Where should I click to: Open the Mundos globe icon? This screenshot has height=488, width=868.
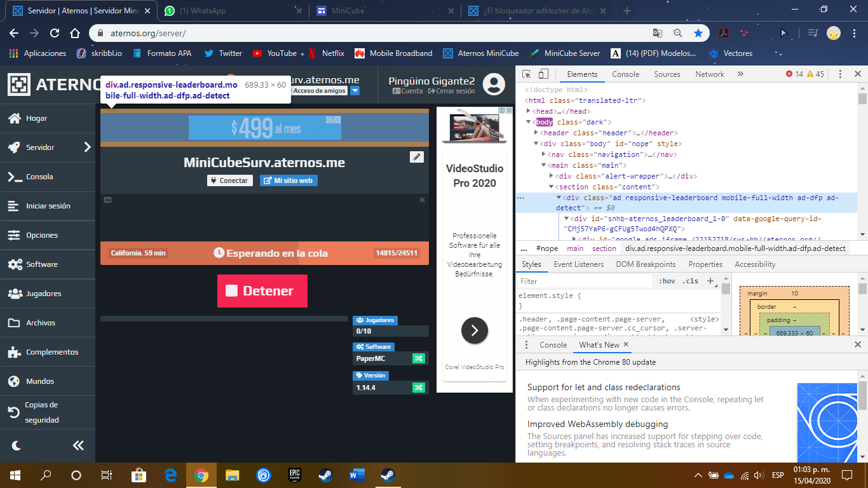(x=14, y=381)
